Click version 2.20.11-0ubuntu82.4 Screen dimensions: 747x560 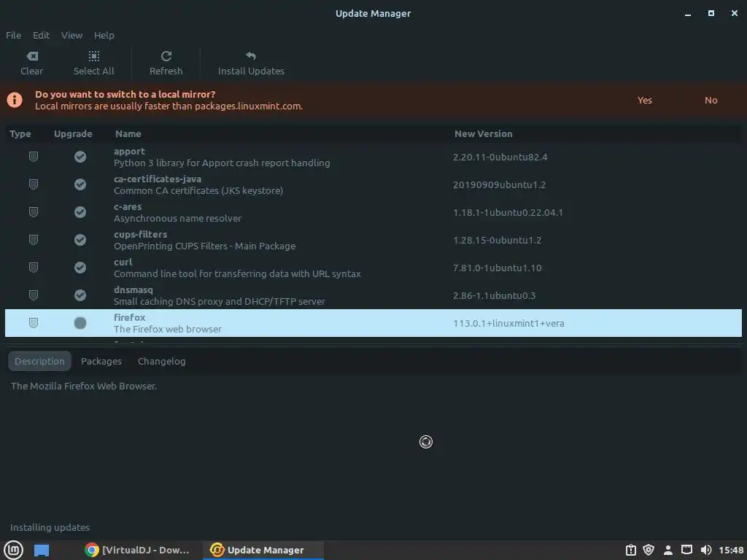[x=500, y=157]
